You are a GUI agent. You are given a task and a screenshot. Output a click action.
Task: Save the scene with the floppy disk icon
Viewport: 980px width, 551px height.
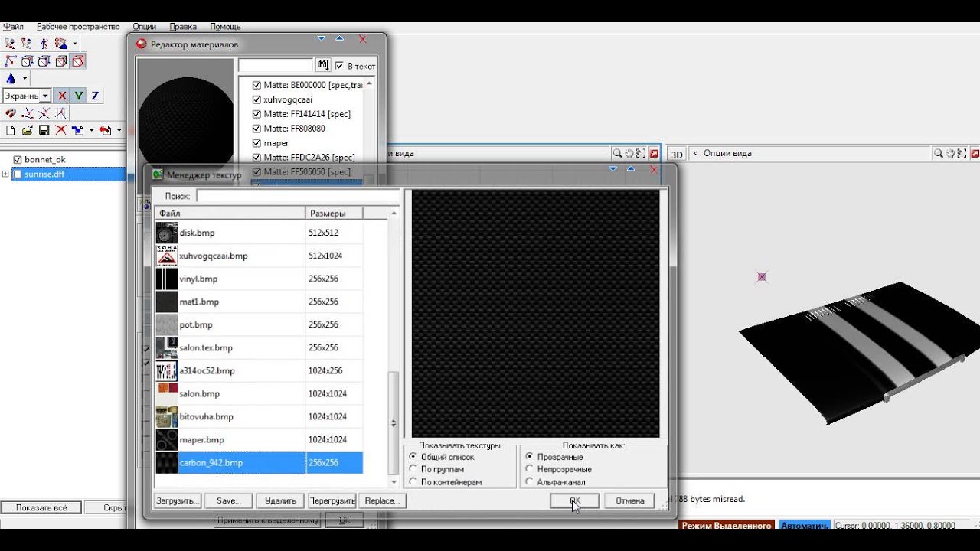pos(44,130)
